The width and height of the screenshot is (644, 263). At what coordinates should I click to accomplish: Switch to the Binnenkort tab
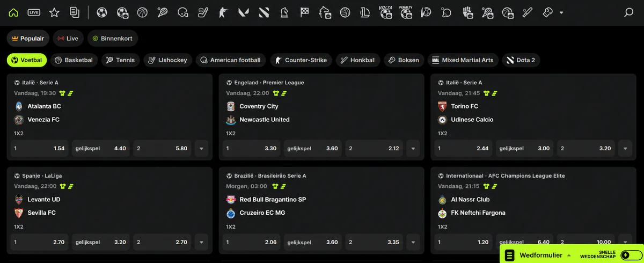pyautogui.click(x=113, y=39)
